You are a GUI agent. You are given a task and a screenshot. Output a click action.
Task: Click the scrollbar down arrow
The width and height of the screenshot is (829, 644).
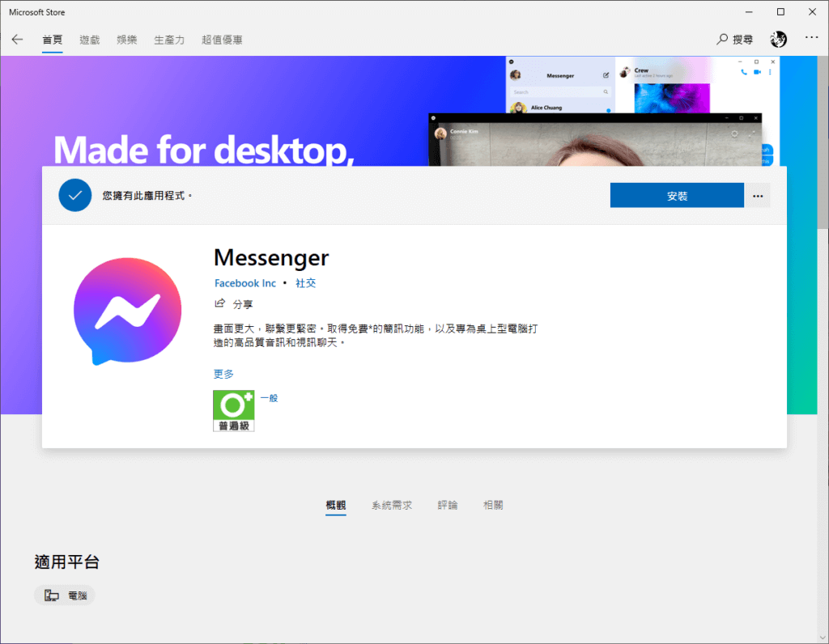click(823, 638)
